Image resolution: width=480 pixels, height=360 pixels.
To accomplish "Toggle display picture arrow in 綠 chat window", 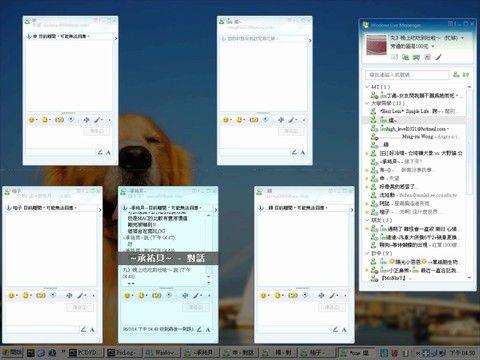I will (352, 210).
